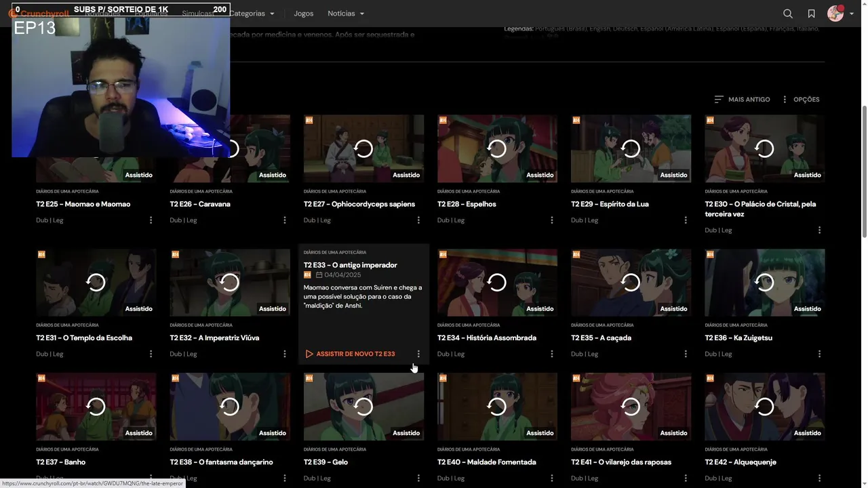The width and height of the screenshot is (868, 488).
Task: Open title T2 E25 - Maomao e Maomao
Action: pyautogui.click(x=83, y=204)
